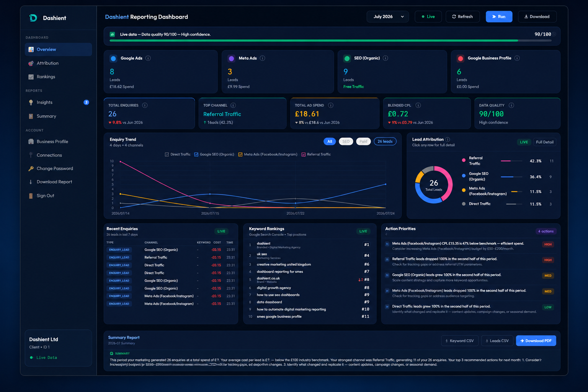This screenshot has height=392, width=588.
Task: Click the LOW priority Direct Traffic action
Action: point(470,309)
